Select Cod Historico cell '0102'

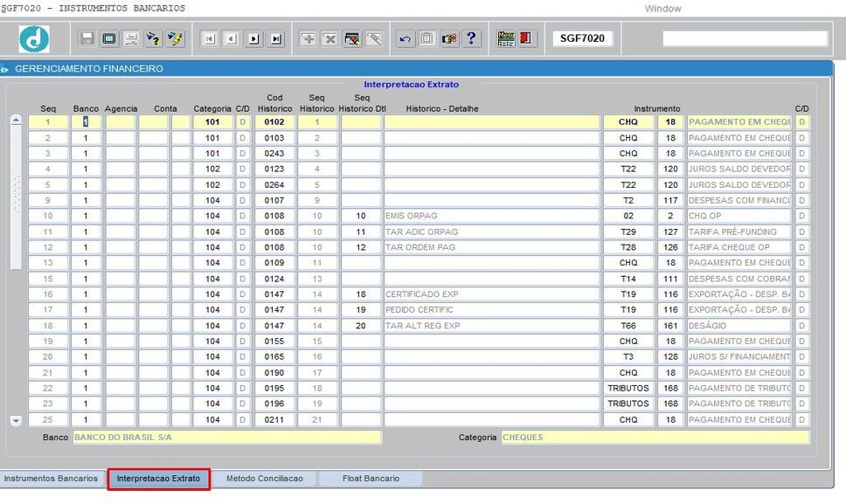coord(274,122)
